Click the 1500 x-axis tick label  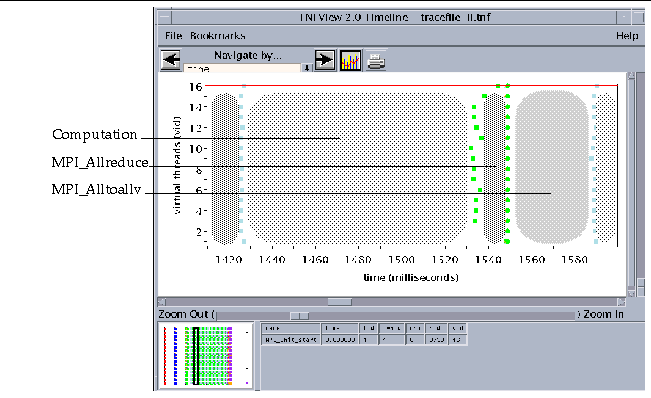pyautogui.click(x=401, y=260)
